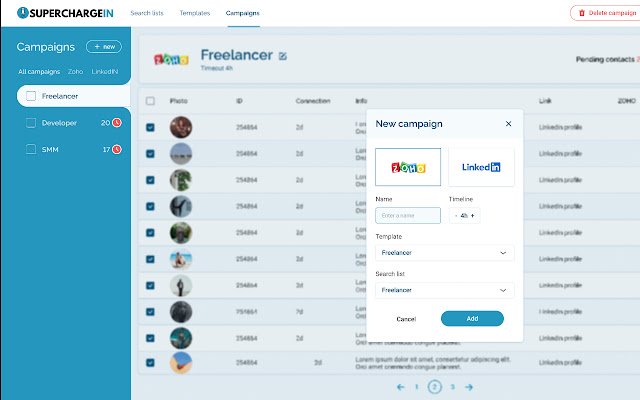This screenshot has height=400, width=640.
Task: Uncheck the second contact row checkbox
Action: point(150,153)
